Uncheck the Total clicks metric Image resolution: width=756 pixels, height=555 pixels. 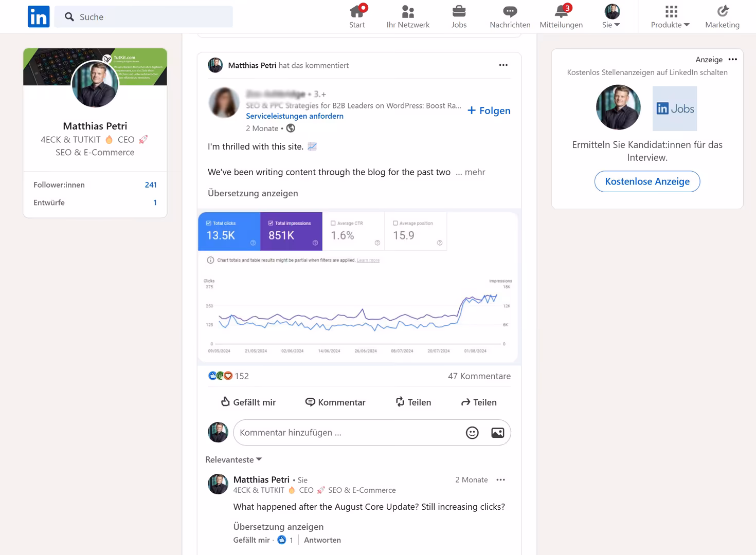(x=207, y=223)
